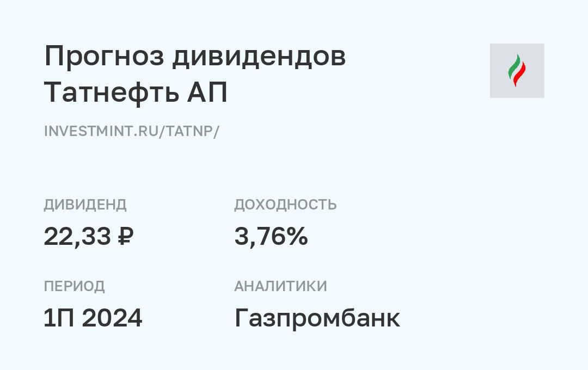Screen dimensions: 588x370
Task: Click the green flame in the logo
Action: point(513,67)
